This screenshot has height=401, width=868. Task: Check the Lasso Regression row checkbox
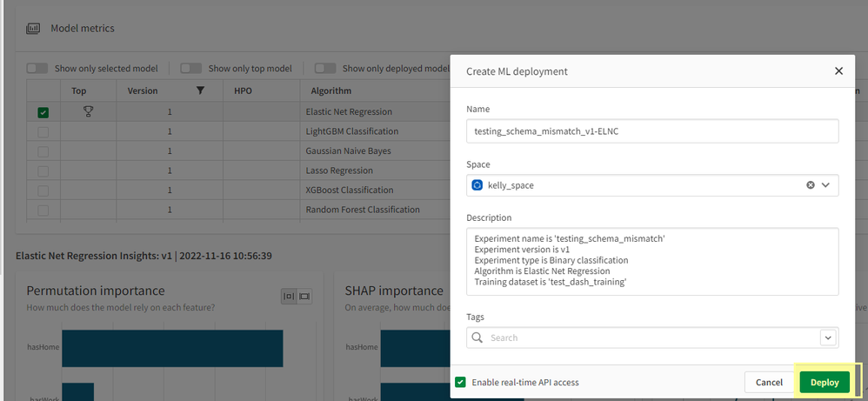(x=43, y=171)
